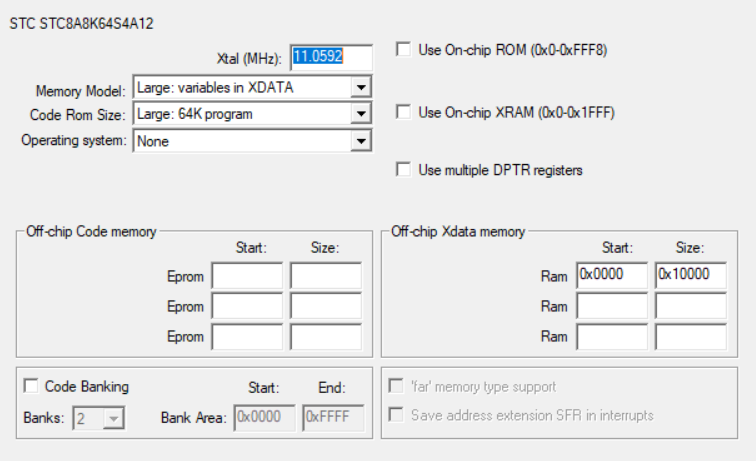
Task: Click the Off-chip Xdata Ram Start field containing 0x0000
Action: [x=612, y=275]
